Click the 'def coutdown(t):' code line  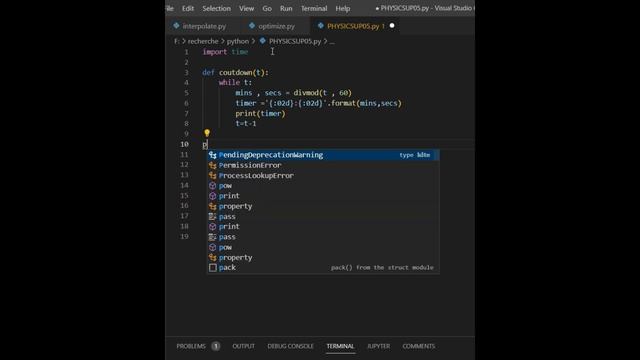pyautogui.click(x=236, y=72)
